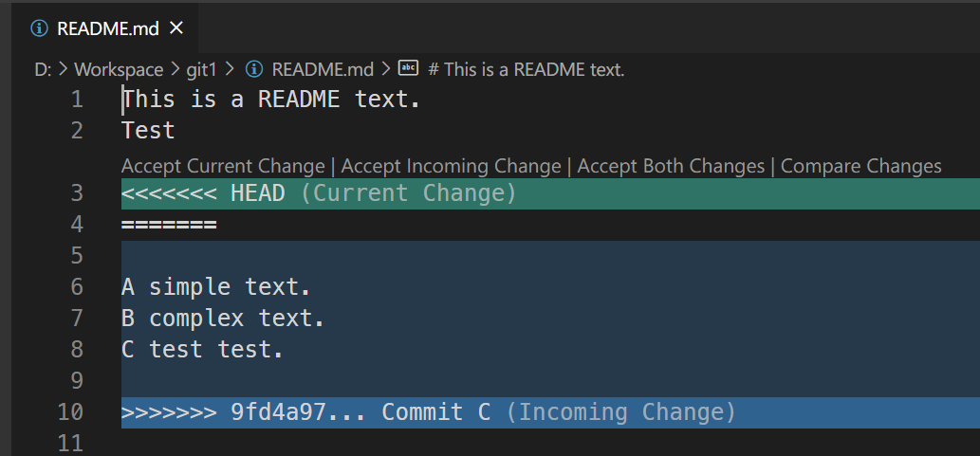Image resolution: width=980 pixels, height=456 pixels.
Task: Place cursor on 'A simple text.' line
Action: tap(216, 286)
